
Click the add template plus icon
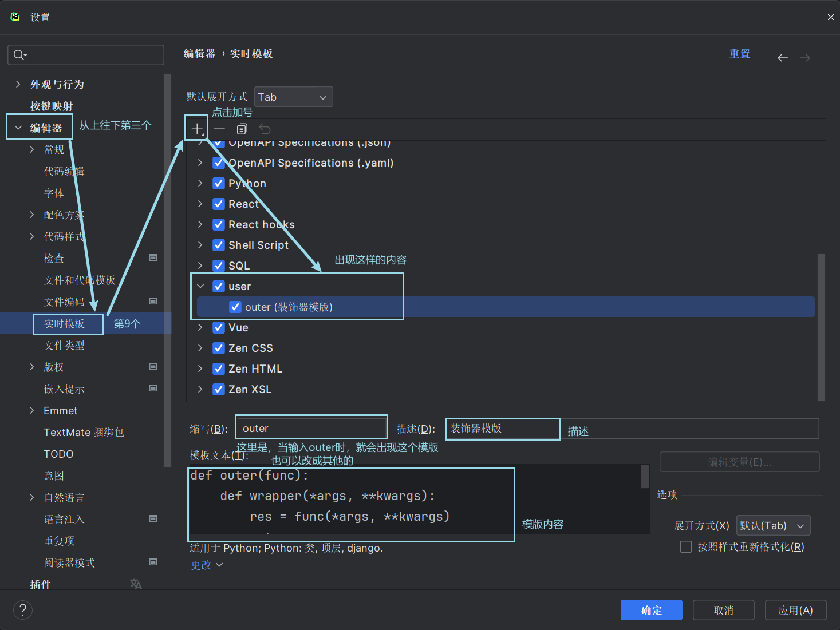[x=196, y=129]
